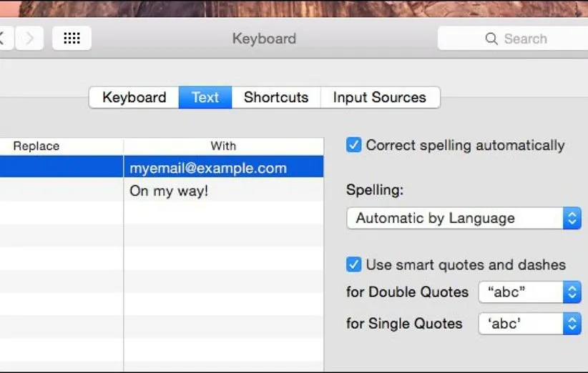The height and width of the screenshot is (373, 588).
Task: Toggle Use smart quotes and dashes
Action: click(354, 264)
